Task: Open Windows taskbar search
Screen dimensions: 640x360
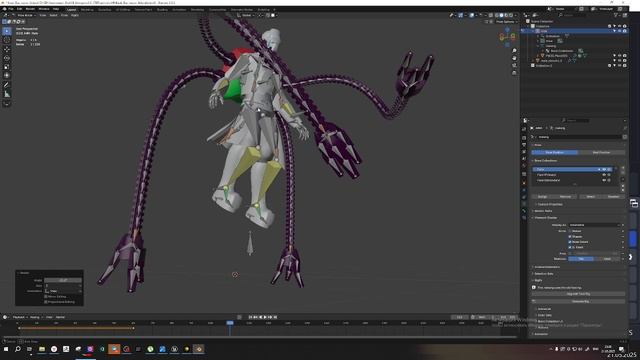Action: point(18,349)
